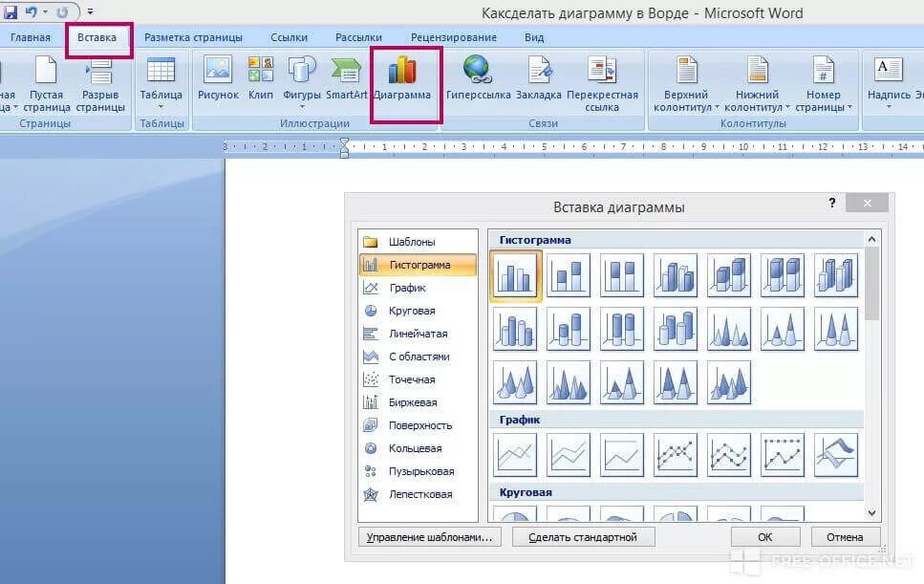
Task: Insert a Перекрестная ссылка
Action: coord(602,84)
